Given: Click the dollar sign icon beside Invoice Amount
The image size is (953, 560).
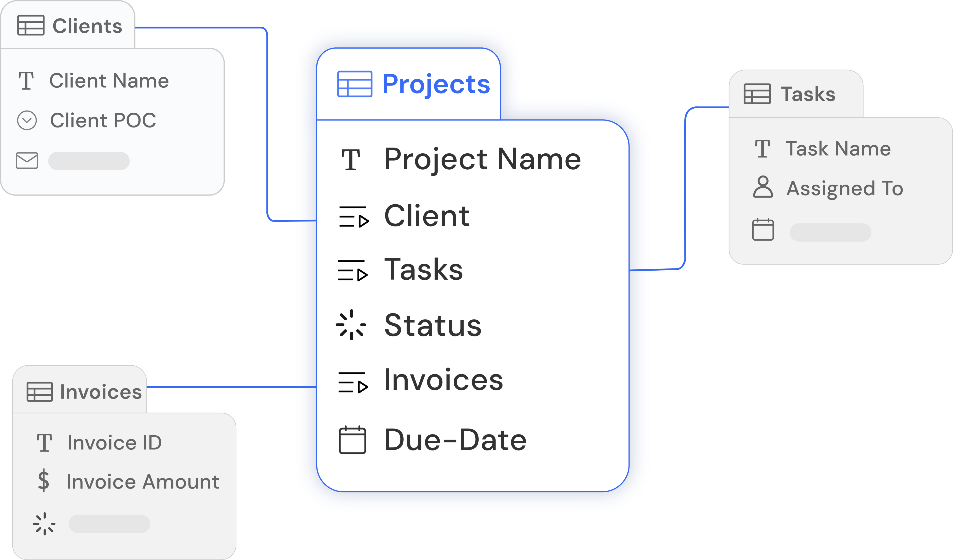Looking at the screenshot, I should [44, 481].
